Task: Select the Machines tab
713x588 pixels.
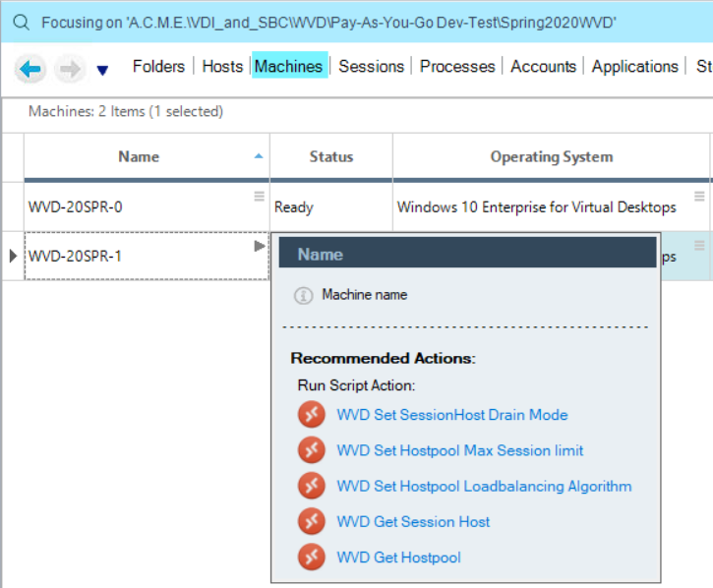Action: coord(289,66)
